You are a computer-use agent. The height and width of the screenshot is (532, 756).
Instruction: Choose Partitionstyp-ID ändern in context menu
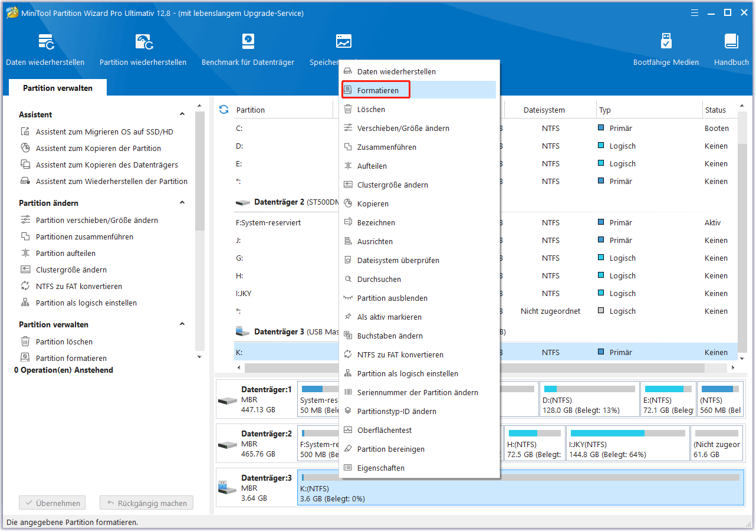click(x=419, y=411)
